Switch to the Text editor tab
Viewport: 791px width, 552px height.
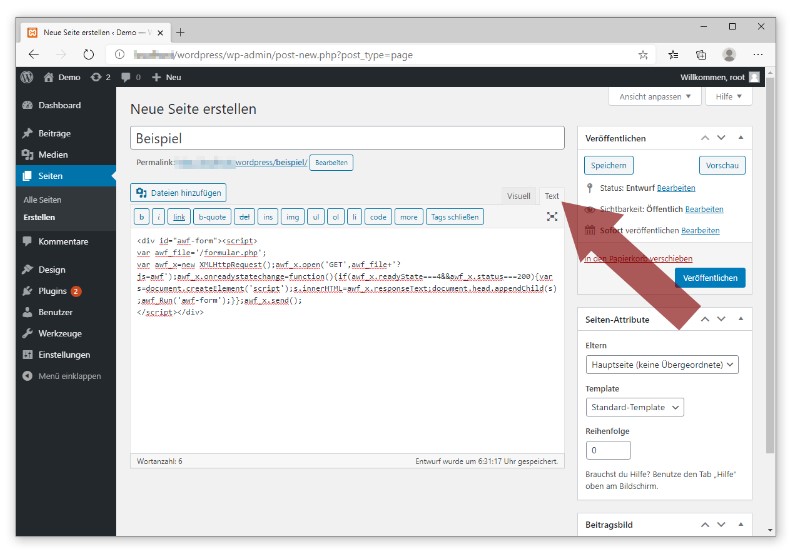pyautogui.click(x=552, y=196)
